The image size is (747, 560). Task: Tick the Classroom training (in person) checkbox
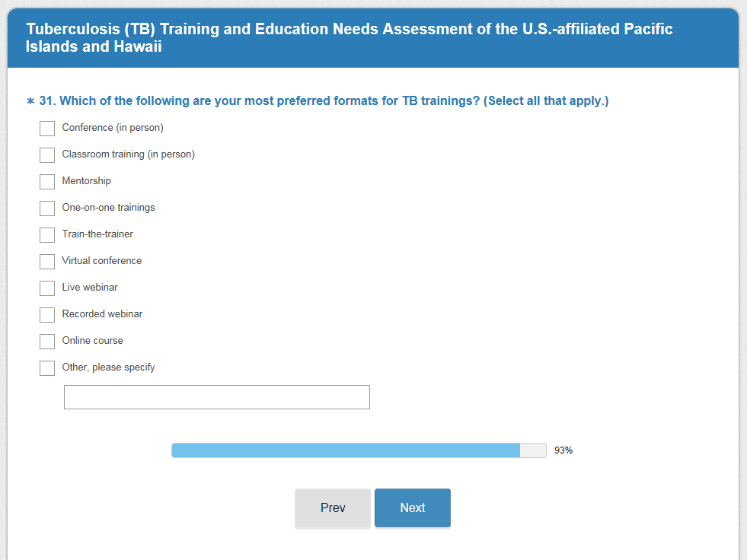point(47,155)
